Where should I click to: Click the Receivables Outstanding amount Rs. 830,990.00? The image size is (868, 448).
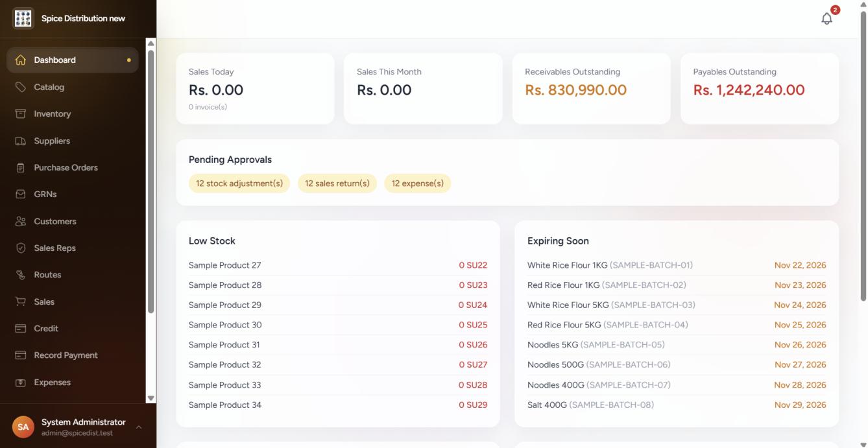[575, 90]
